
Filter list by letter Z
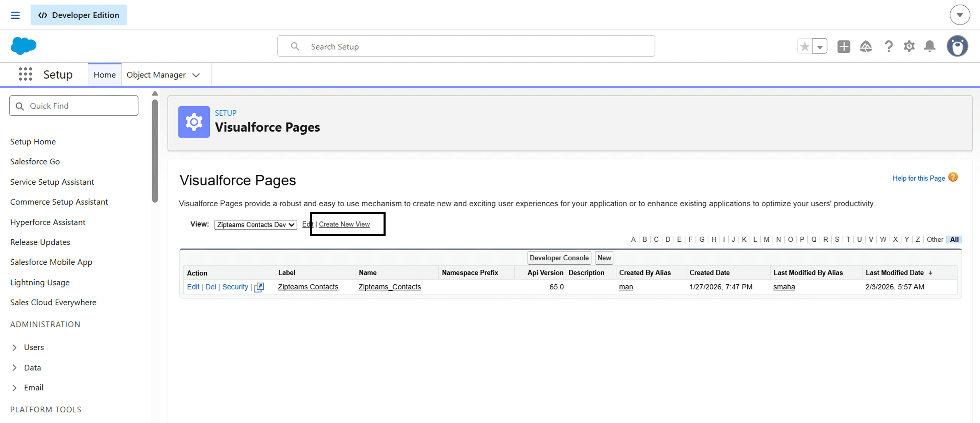click(x=918, y=239)
